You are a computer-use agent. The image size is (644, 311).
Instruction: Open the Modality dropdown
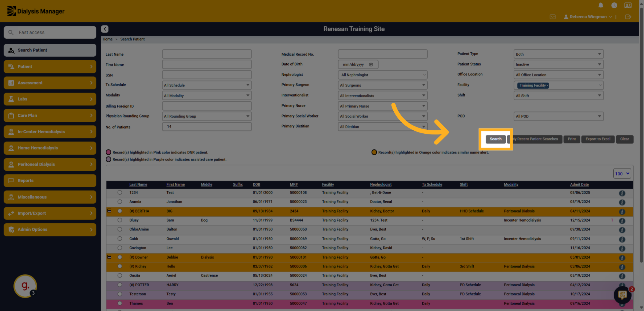tap(207, 96)
